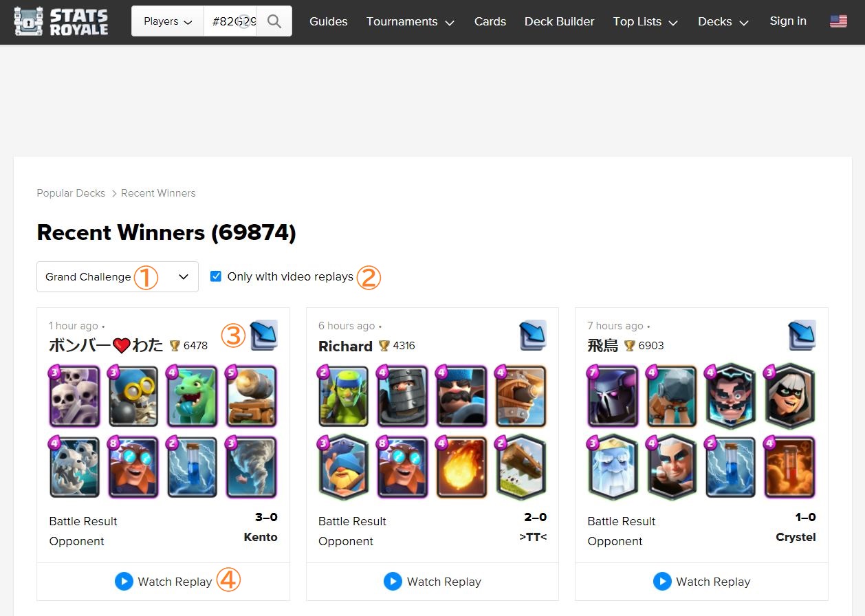Click the Fireball card in Richard's deck

[462, 467]
